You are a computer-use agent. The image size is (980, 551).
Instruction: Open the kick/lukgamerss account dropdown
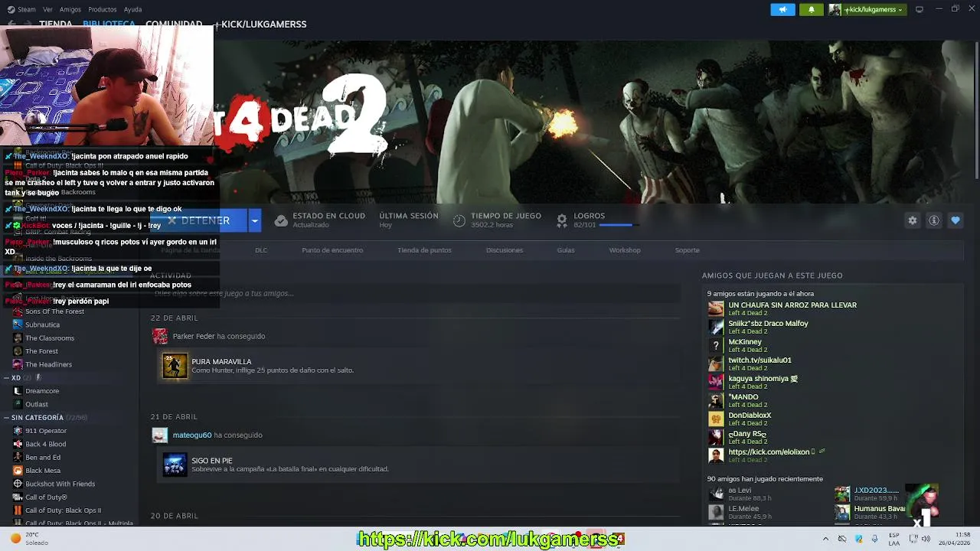click(x=867, y=9)
